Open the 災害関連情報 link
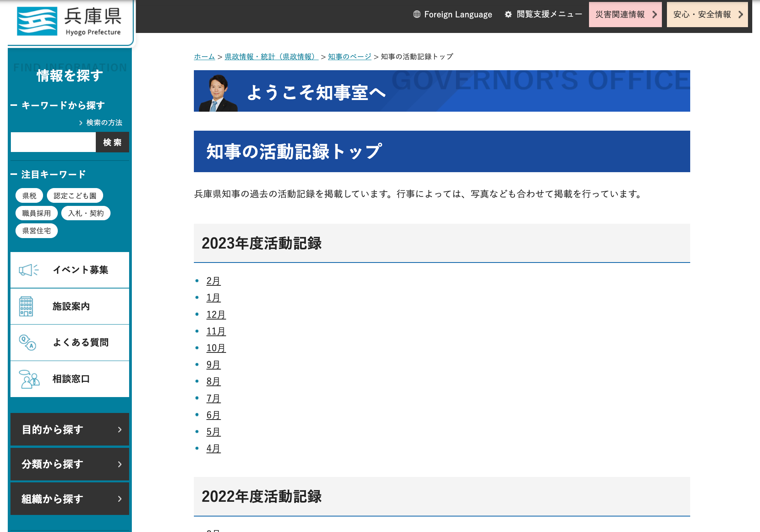760x532 pixels. (625, 14)
